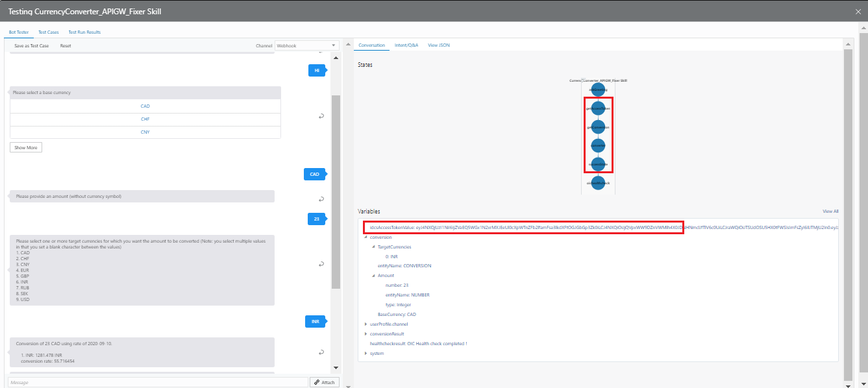Expand the userProfile.channel variable
Image resolution: width=868 pixels, height=388 pixels.
(366, 324)
